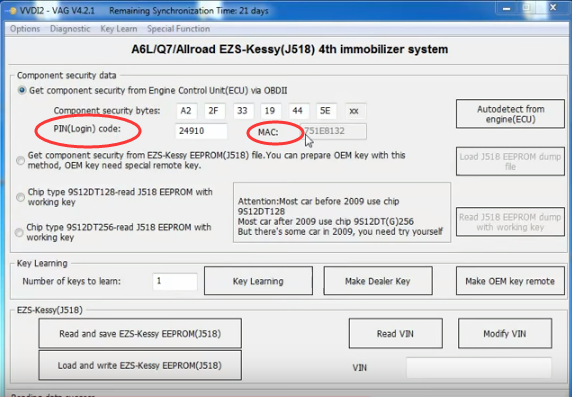The width and height of the screenshot is (572, 397).
Task: Open the Special Function menu
Action: (x=178, y=29)
